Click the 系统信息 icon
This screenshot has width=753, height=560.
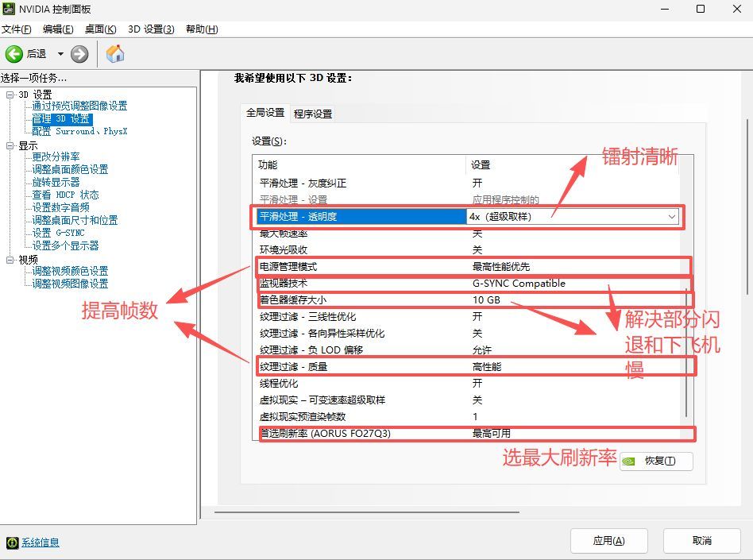click(12, 543)
